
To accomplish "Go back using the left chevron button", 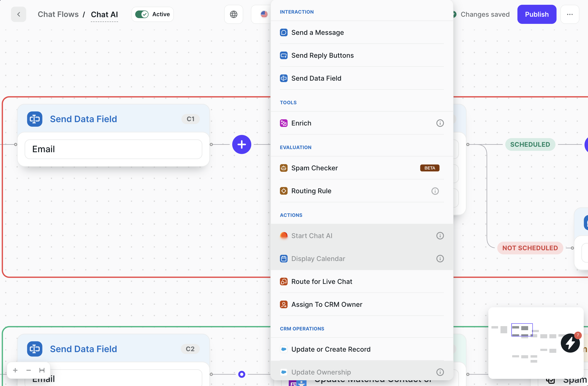I will 19,14.
